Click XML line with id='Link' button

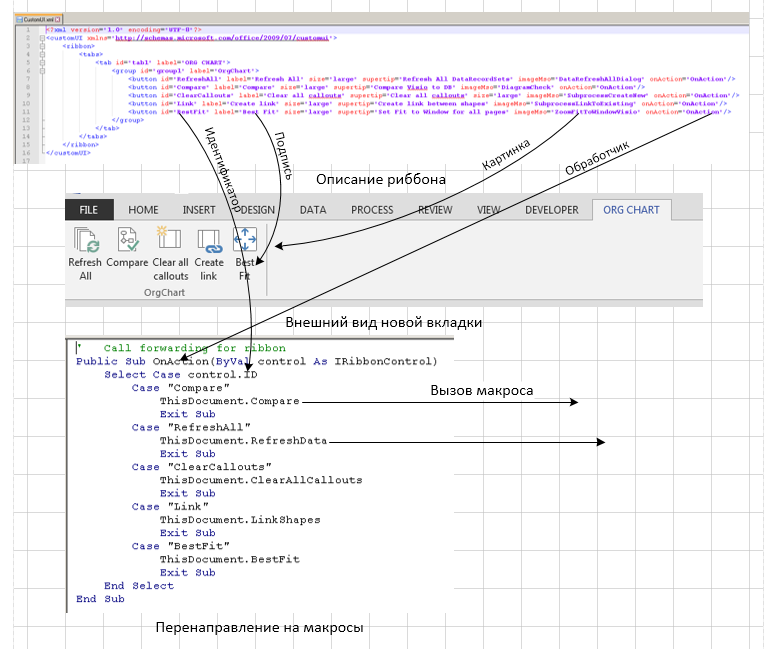(428, 104)
